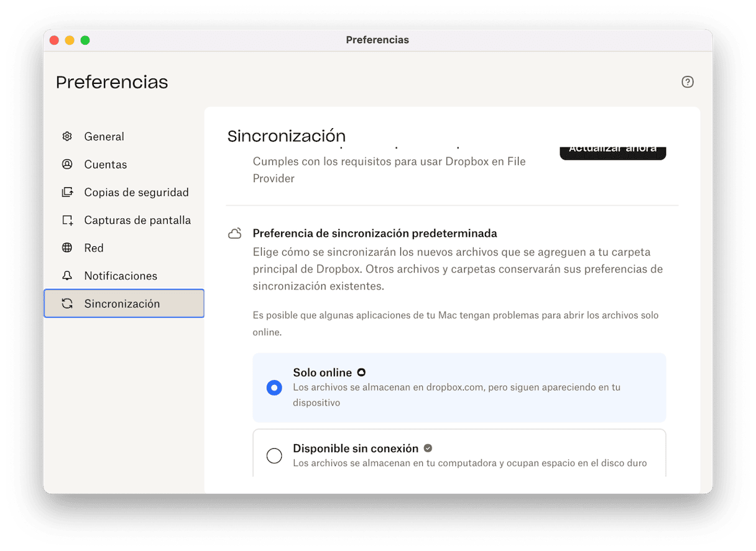
Task: Open the Red settings tab
Action: (x=94, y=248)
